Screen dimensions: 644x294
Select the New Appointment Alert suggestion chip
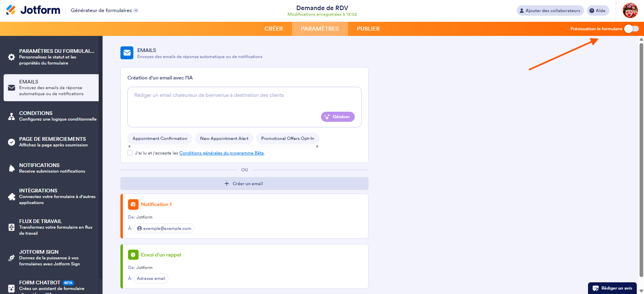[x=224, y=138]
